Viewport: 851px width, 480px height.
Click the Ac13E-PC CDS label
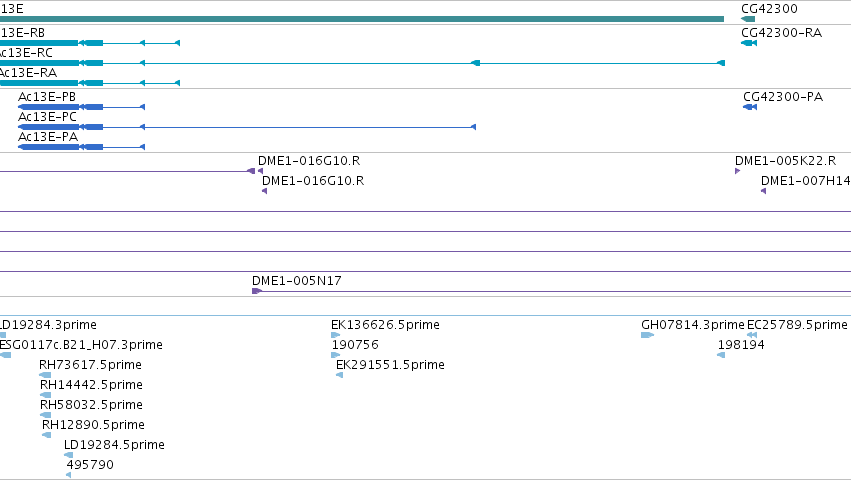47,117
